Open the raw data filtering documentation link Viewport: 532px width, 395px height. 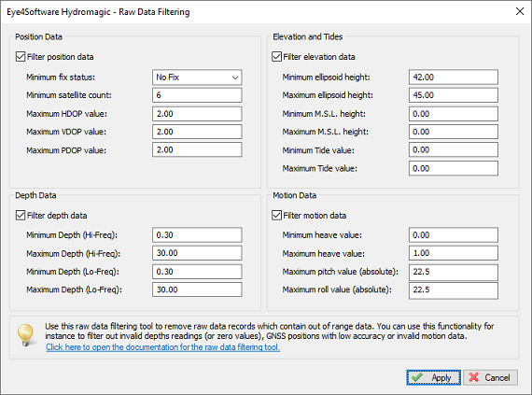(x=162, y=347)
